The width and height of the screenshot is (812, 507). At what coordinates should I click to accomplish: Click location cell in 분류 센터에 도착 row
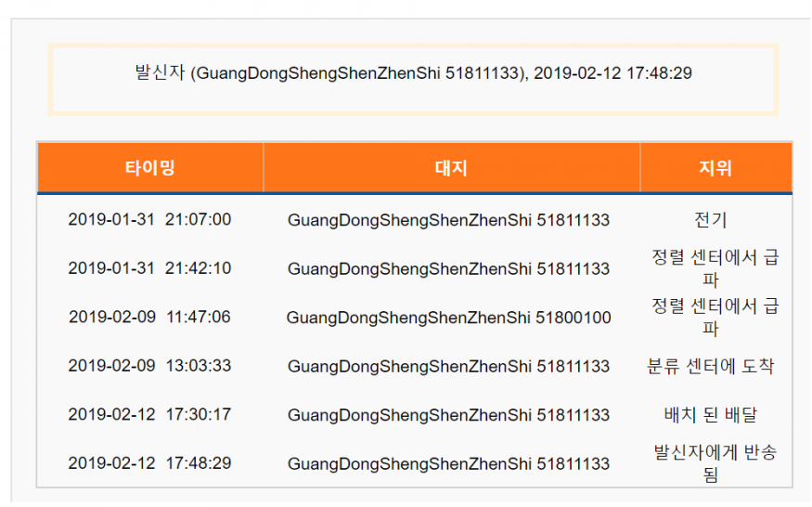point(448,366)
